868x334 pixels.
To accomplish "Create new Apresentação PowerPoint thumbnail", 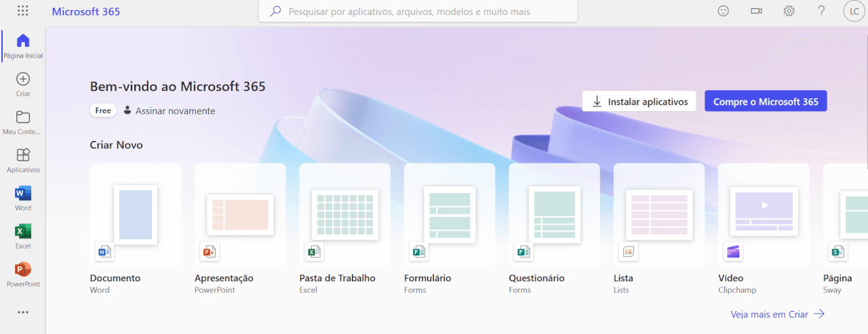I will 240,215.
